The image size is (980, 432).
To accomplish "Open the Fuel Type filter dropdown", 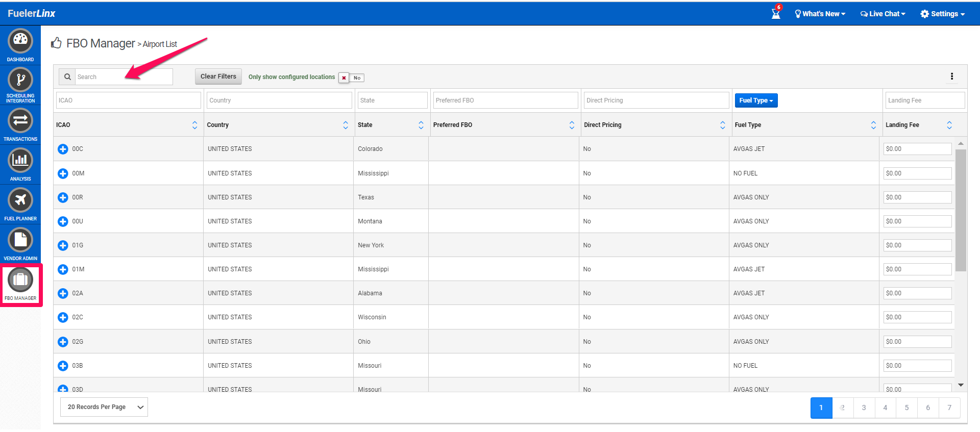I will [756, 100].
